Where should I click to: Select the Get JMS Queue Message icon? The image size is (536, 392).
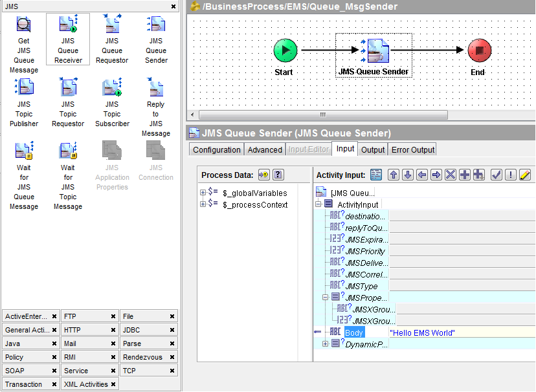(24, 23)
